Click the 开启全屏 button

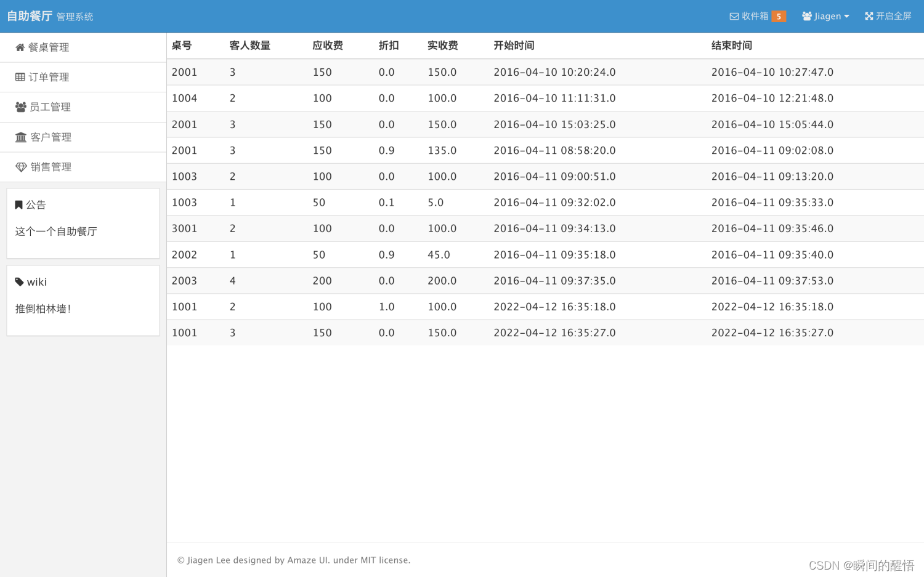pyautogui.click(x=887, y=16)
